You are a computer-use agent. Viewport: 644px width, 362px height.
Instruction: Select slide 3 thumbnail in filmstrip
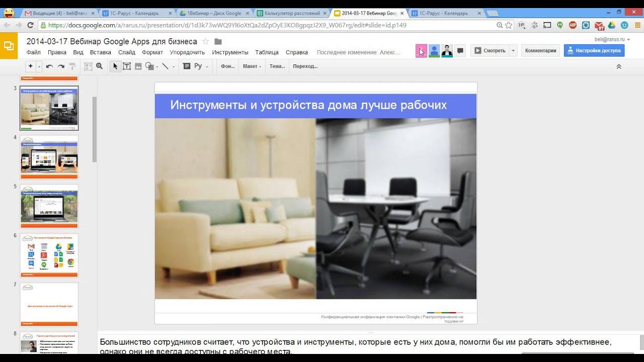click(x=49, y=108)
